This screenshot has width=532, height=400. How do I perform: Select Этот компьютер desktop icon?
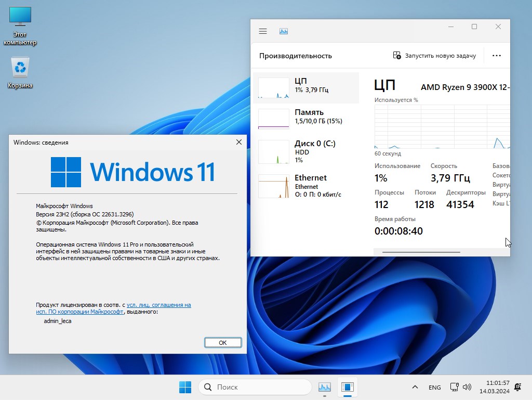20,26
